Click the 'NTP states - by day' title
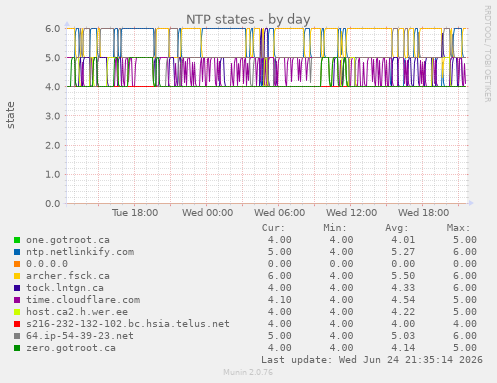The image size is (497, 383). [x=248, y=19]
